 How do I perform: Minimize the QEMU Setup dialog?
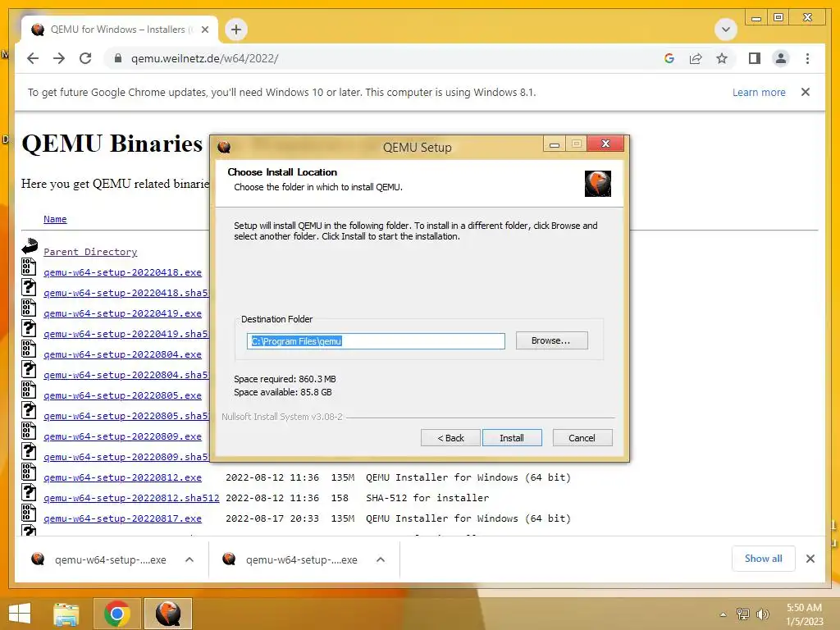(555, 144)
